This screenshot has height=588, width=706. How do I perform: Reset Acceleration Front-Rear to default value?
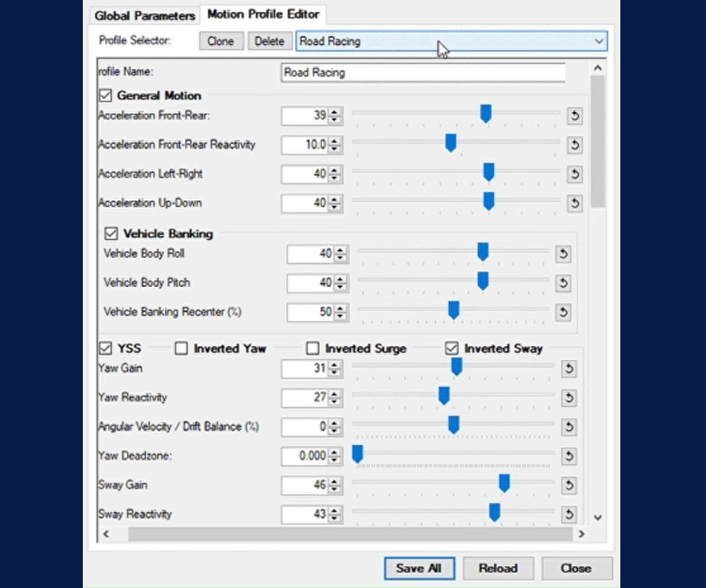tap(574, 116)
